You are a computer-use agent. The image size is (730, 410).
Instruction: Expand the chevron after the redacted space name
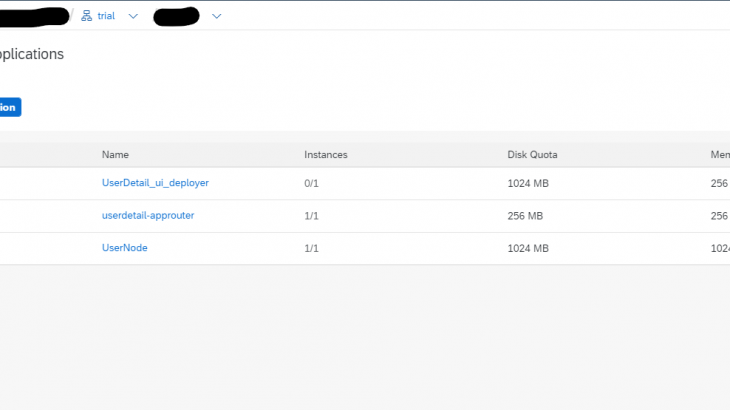[216, 16]
